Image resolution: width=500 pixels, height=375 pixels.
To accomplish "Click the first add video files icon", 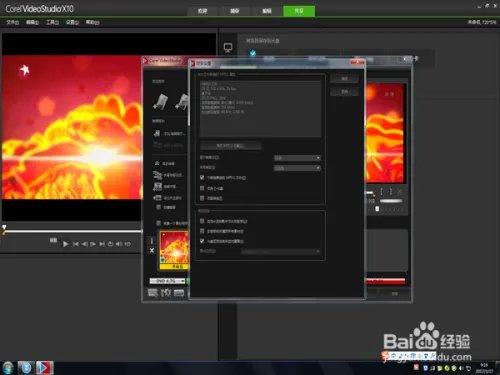I will pos(160,102).
